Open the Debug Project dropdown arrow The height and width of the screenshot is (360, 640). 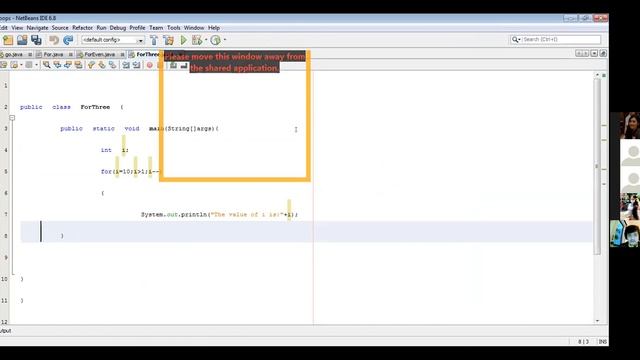tap(206, 40)
